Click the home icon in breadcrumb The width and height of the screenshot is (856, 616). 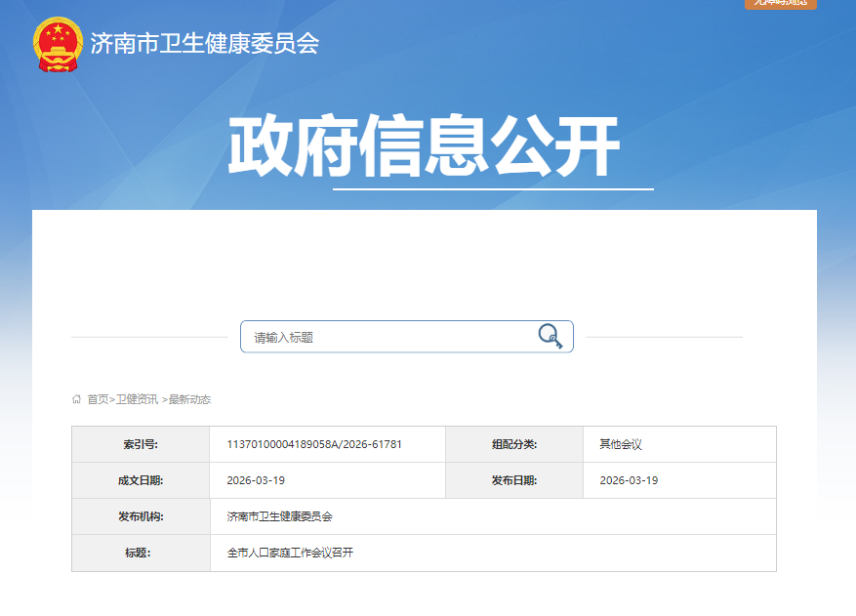click(77, 399)
